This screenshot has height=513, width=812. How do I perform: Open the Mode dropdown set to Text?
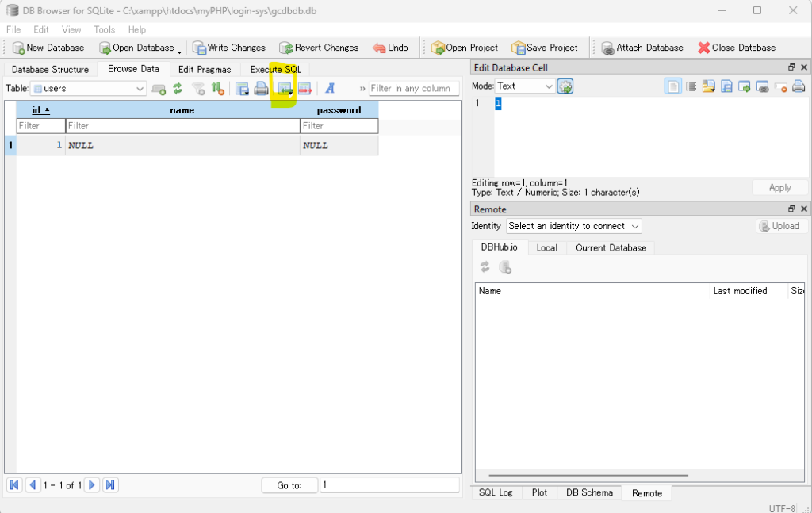click(x=525, y=86)
